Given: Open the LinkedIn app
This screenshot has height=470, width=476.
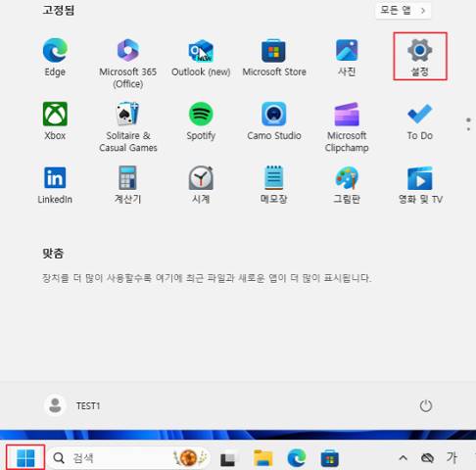Looking at the screenshot, I should click(x=55, y=185).
